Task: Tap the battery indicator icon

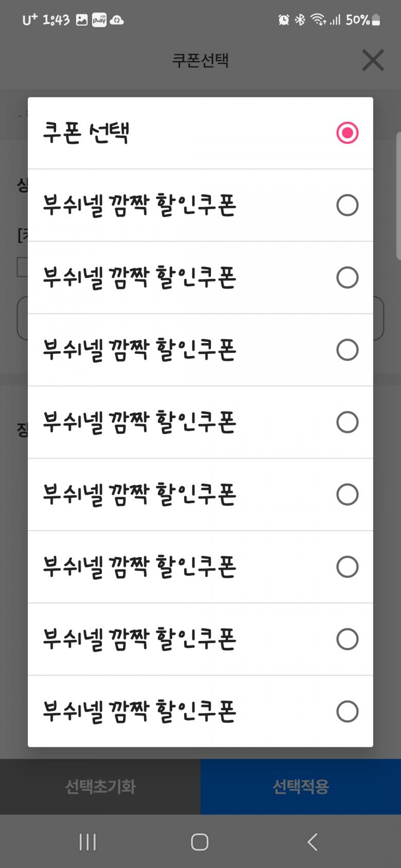Action: pos(376,20)
